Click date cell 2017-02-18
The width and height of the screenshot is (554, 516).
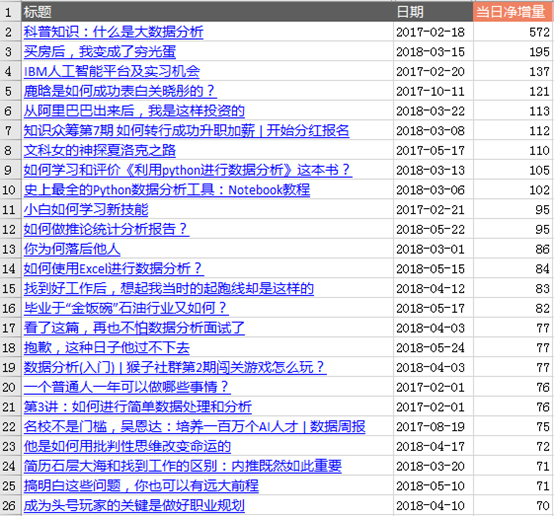[433, 32]
